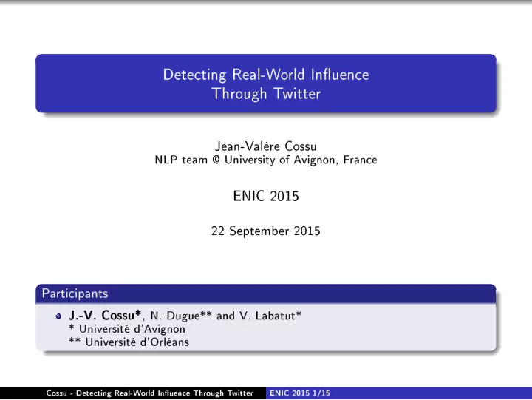Viewport: 532px width, 400px height.
Task: Click the affiliation '* Université d'Avignon'
Action: tap(127, 329)
